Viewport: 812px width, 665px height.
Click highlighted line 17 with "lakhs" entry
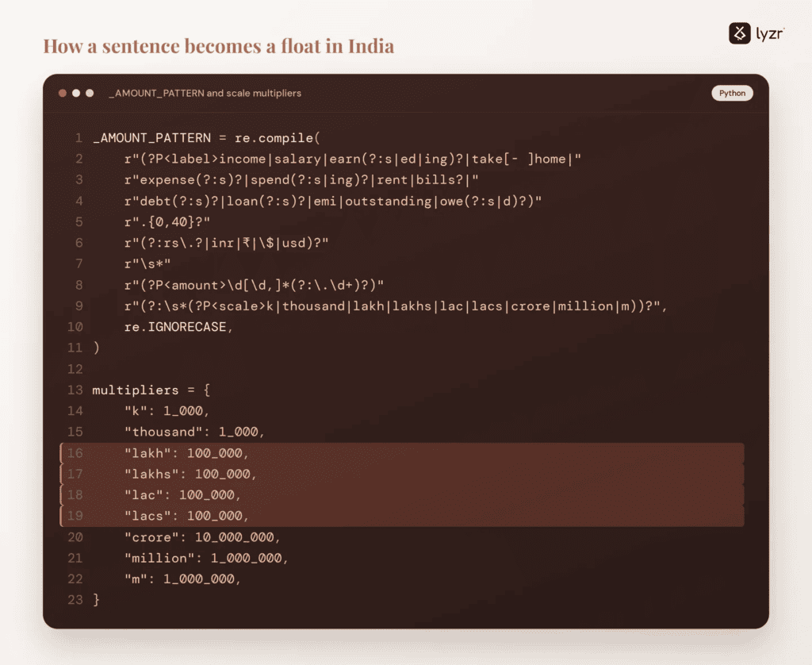(x=402, y=474)
